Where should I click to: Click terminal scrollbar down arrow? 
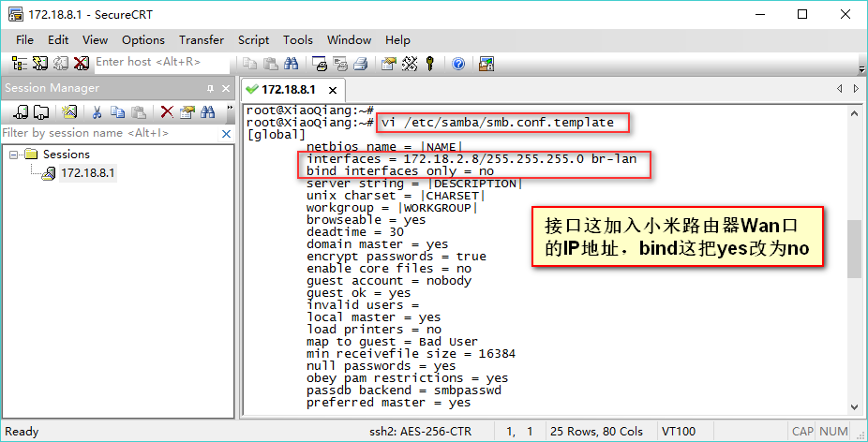(x=854, y=406)
